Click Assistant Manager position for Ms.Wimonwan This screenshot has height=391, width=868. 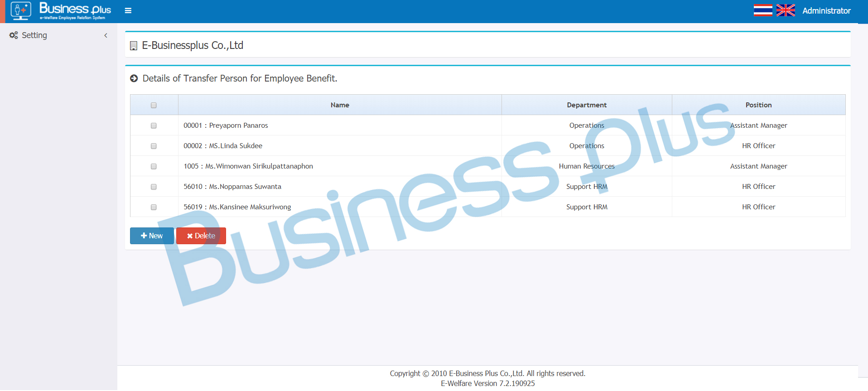[758, 166]
